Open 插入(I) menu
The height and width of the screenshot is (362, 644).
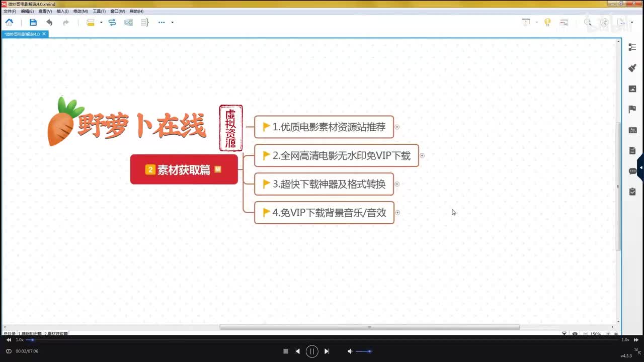(62, 11)
